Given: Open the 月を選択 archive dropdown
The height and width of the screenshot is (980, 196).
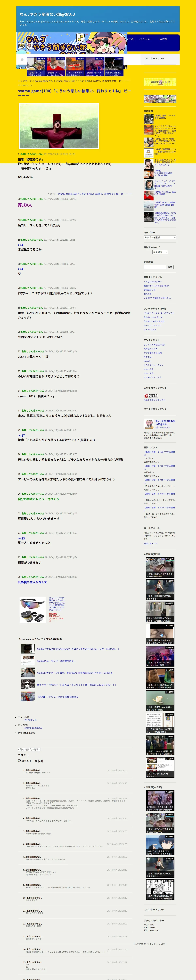Looking at the screenshot, I should coord(160,252).
